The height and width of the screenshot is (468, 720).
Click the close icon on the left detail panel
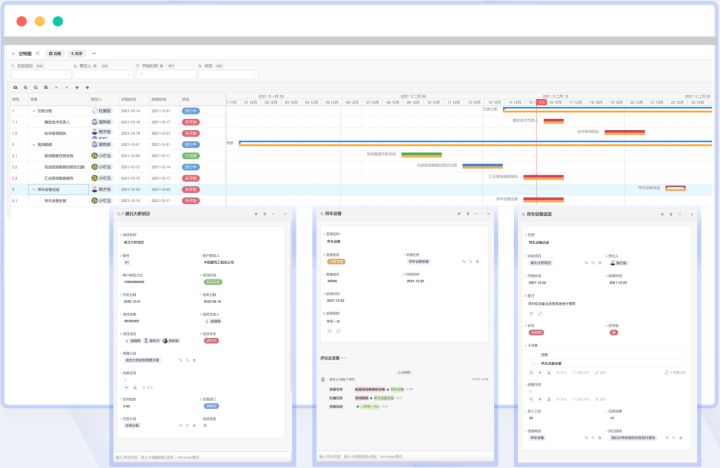point(285,214)
